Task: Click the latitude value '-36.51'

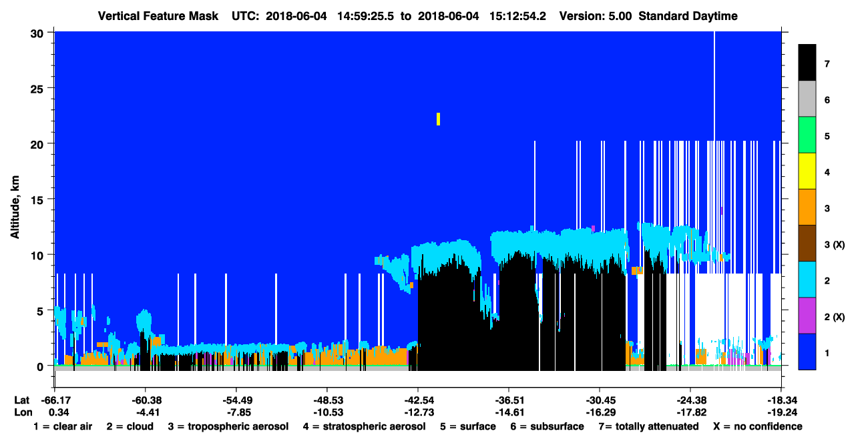Action: (509, 400)
